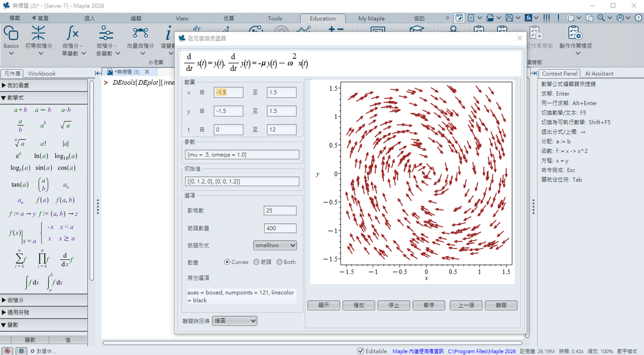Toggle the Editable checkbox
The height and width of the screenshot is (355, 644).
pyautogui.click(x=361, y=351)
